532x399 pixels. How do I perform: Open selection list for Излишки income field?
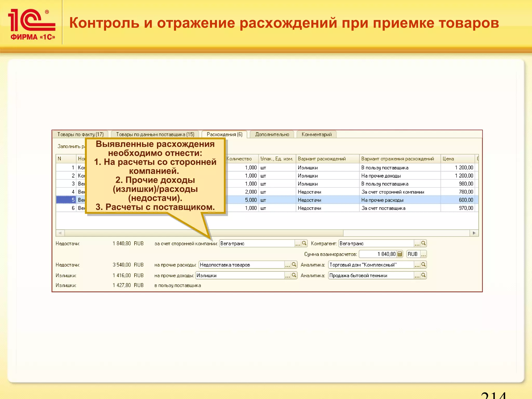point(288,275)
